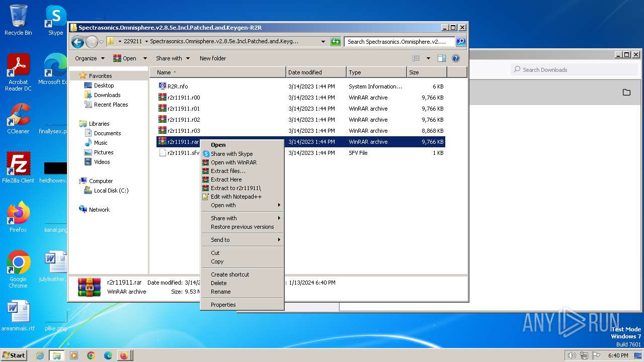Image resolution: width=644 pixels, height=362 pixels.
Task: Click the Search Spectrasonics.Omnisphere search field
Action: [x=400, y=42]
